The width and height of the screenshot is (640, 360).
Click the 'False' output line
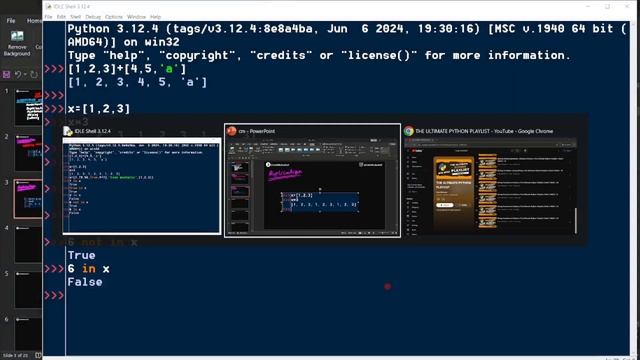[85, 282]
